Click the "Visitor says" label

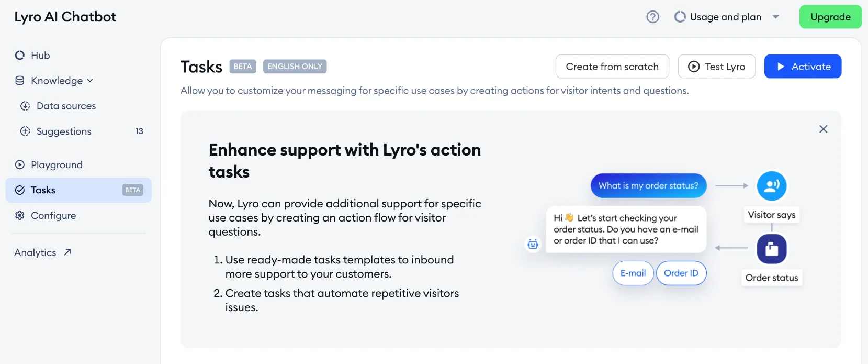pyautogui.click(x=772, y=215)
